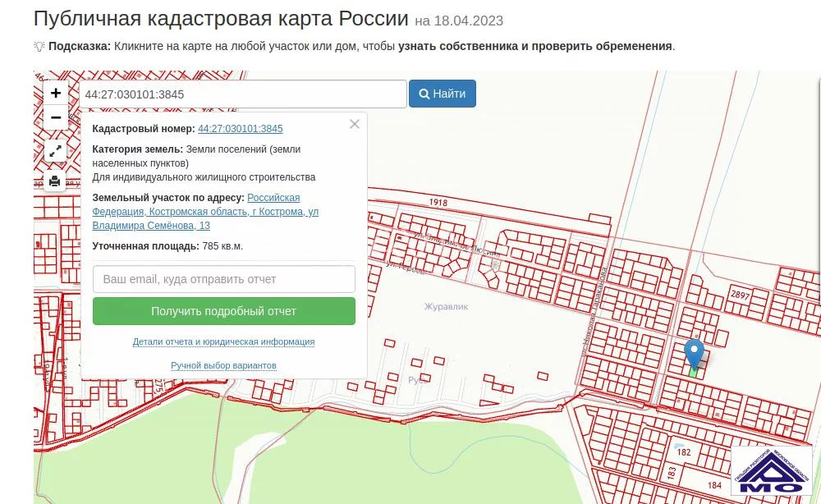The height and width of the screenshot is (504, 821).
Task: Open cadastral number link 44:27:030101:3845
Action: pyautogui.click(x=241, y=129)
